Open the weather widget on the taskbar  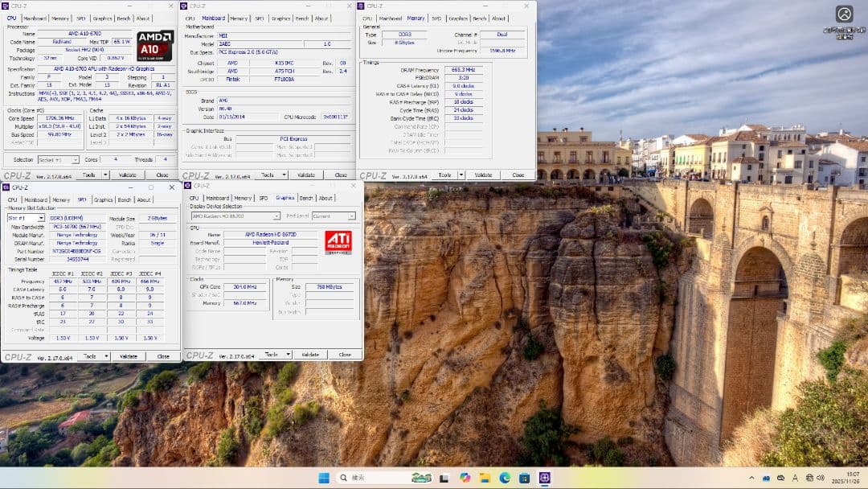(420, 479)
